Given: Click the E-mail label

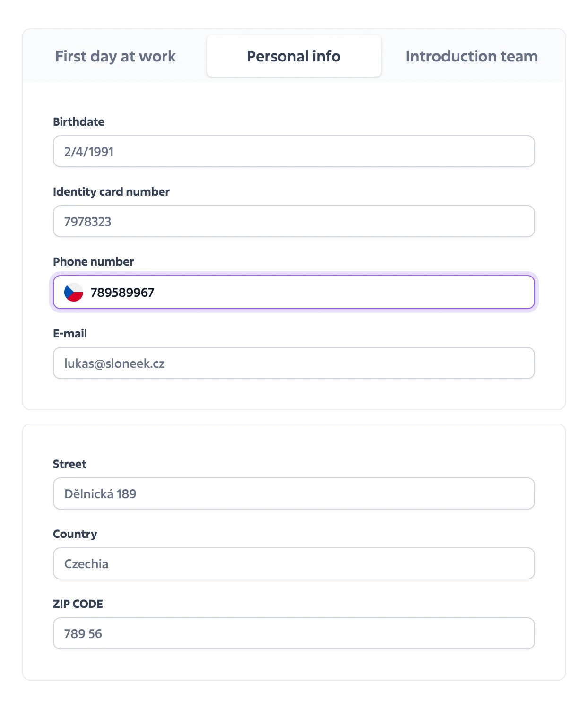Looking at the screenshot, I should [x=70, y=334].
